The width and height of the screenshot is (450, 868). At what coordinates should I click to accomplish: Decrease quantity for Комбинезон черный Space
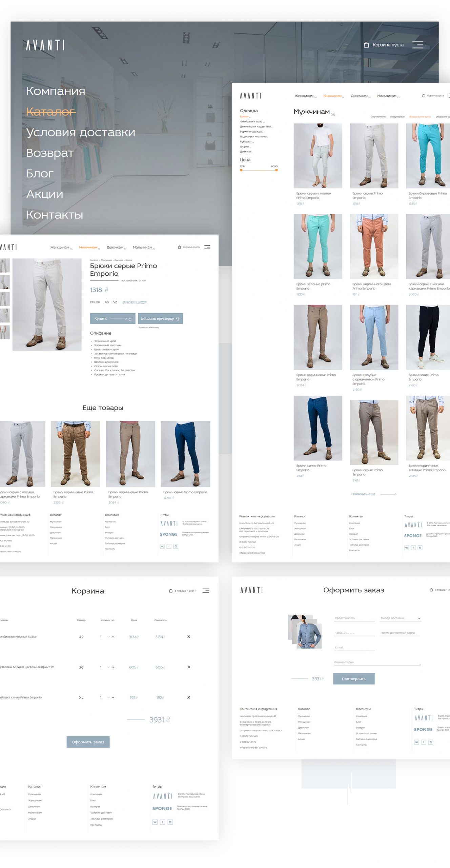[x=108, y=637]
